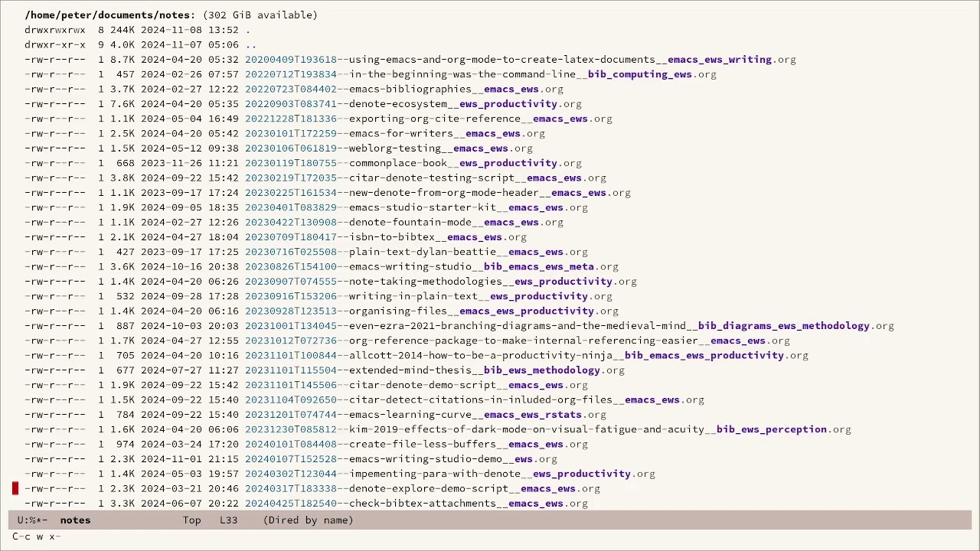Click the "Top" position indicator in mode line
The image size is (980, 551).
(x=192, y=520)
